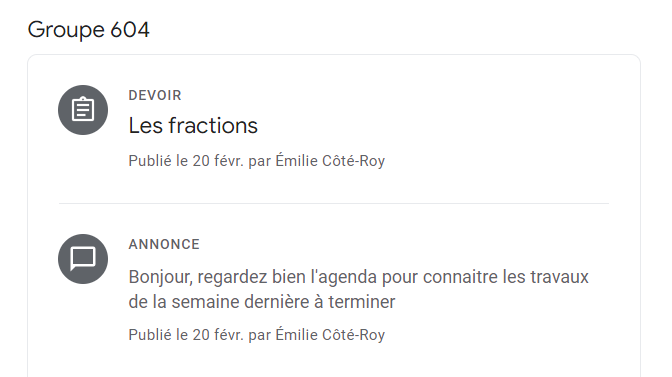
Task: Click the number 604 in the heading
Action: [x=130, y=30]
